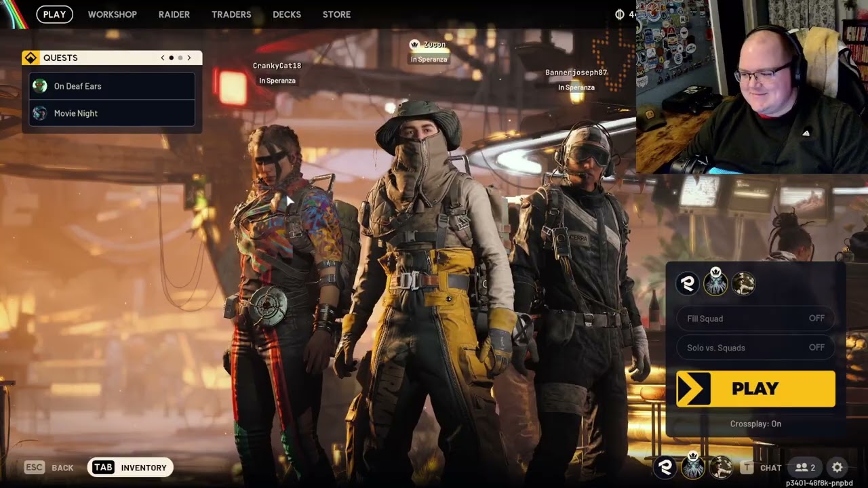868x488 pixels.
Task: Change the Crossplay: On setting
Action: tap(755, 424)
